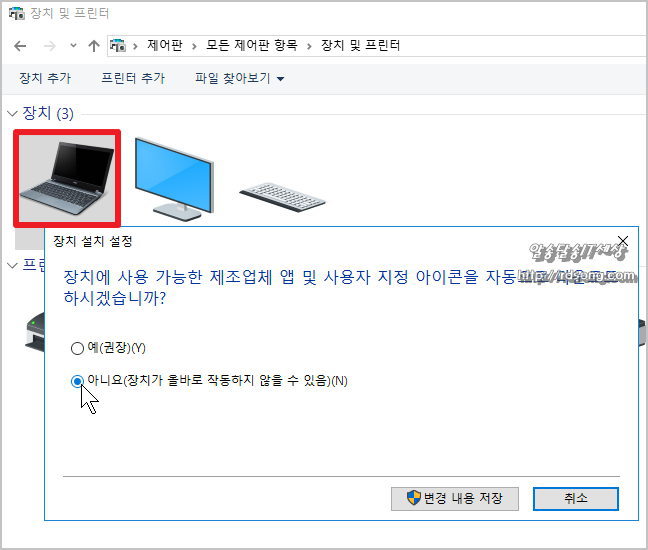Click the 취소 button
Image resolution: width=648 pixels, height=550 pixels.
(x=576, y=498)
